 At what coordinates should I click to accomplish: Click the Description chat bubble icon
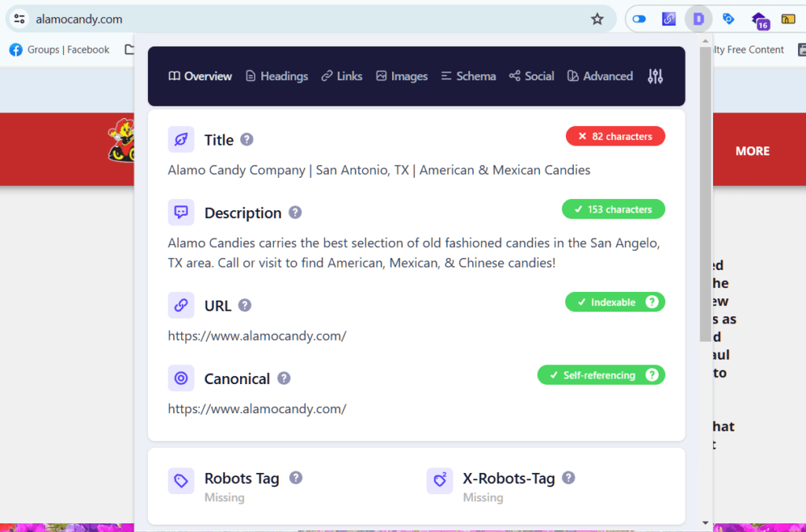pos(181,212)
